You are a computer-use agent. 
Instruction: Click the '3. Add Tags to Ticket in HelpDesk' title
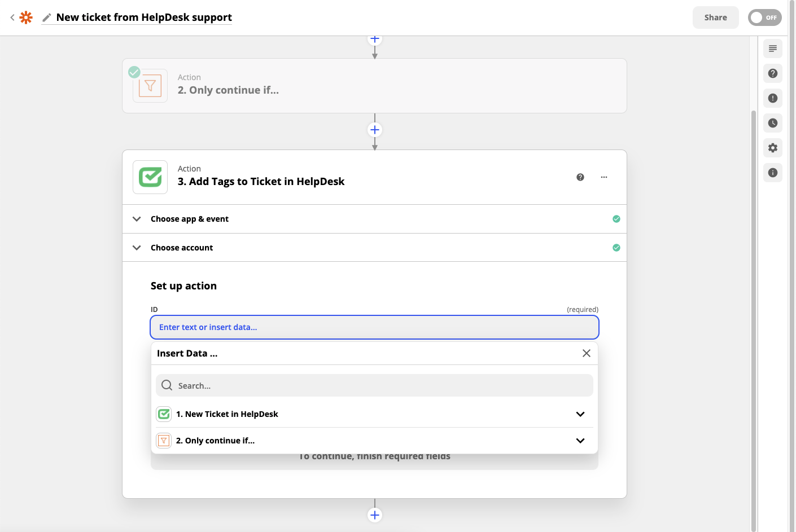(x=261, y=182)
